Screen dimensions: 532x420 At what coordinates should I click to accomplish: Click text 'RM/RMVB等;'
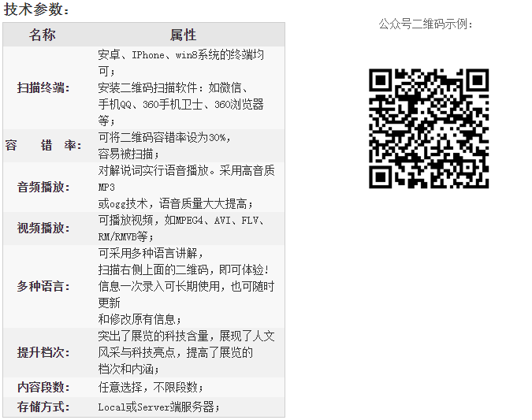click(x=125, y=237)
